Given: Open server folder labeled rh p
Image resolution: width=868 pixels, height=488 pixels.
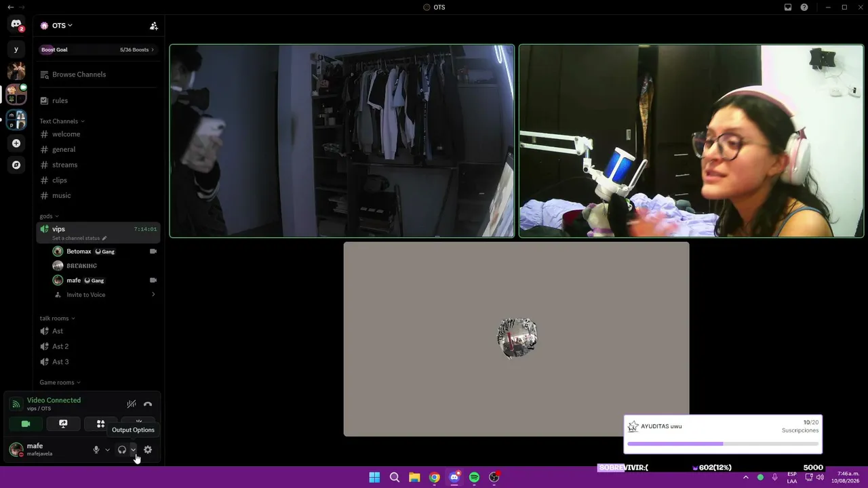Looking at the screenshot, I should pos(16,120).
